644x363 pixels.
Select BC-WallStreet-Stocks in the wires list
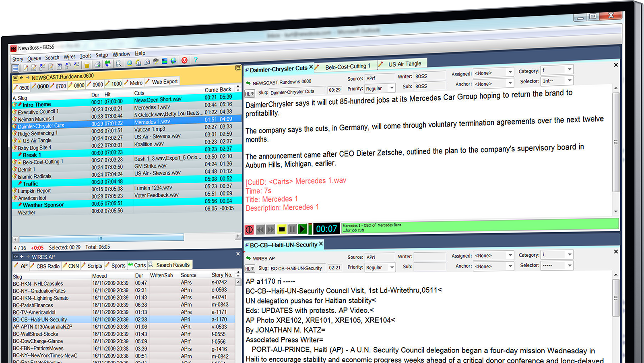point(35,334)
